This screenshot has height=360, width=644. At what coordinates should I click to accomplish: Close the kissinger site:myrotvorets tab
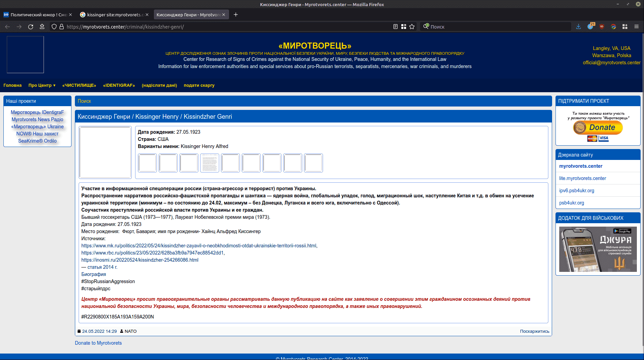[147, 15]
